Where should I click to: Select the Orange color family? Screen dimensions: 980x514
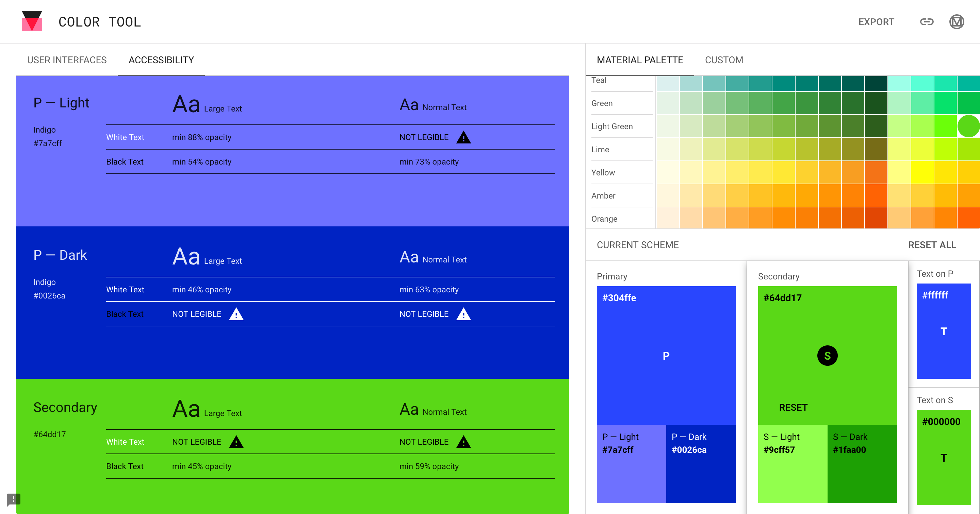(x=604, y=219)
